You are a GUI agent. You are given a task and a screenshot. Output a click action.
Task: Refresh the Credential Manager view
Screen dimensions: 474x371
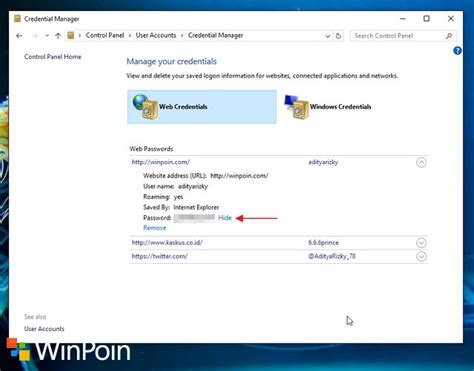tap(338, 36)
